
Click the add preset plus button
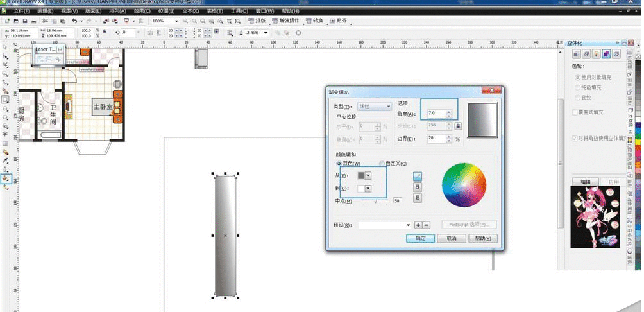(x=418, y=225)
